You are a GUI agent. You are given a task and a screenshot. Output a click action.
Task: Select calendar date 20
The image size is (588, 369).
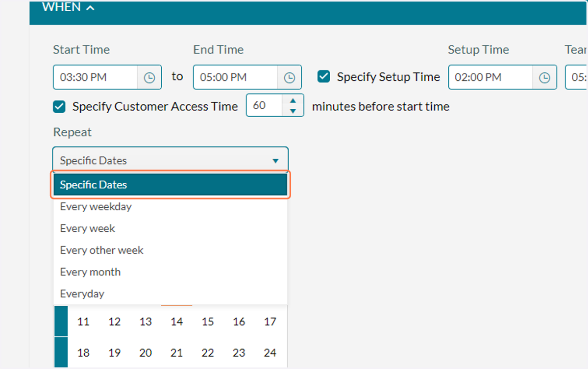(x=146, y=353)
